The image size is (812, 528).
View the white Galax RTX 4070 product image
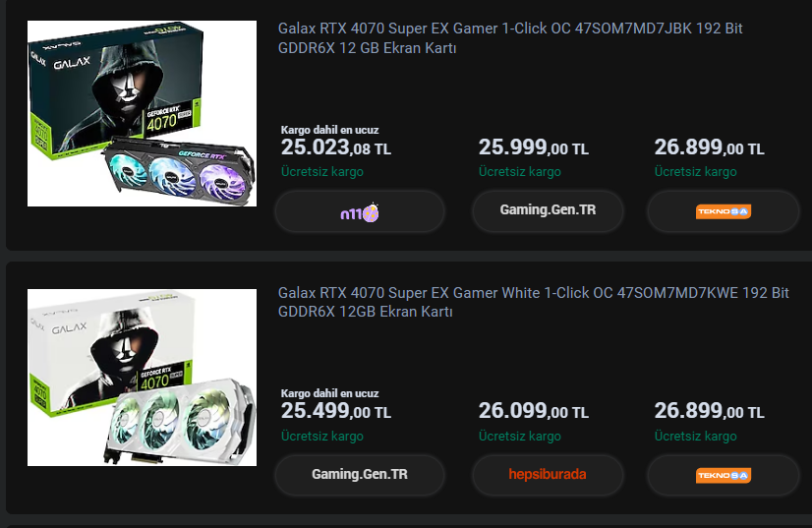pos(142,378)
